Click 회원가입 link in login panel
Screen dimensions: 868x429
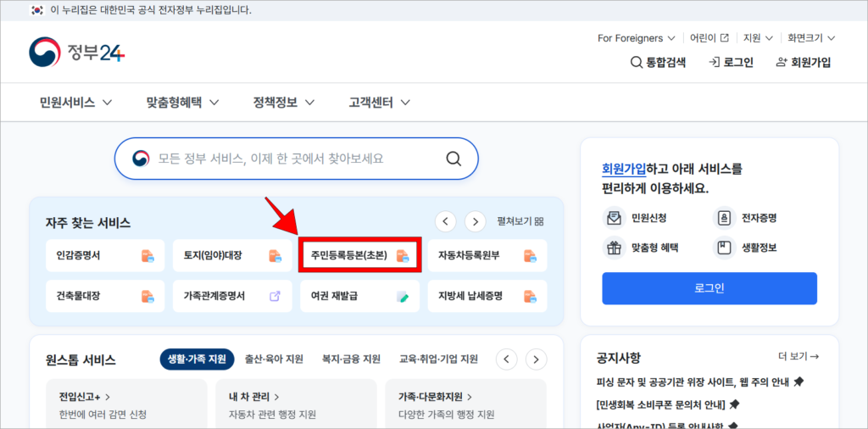point(622,169)
